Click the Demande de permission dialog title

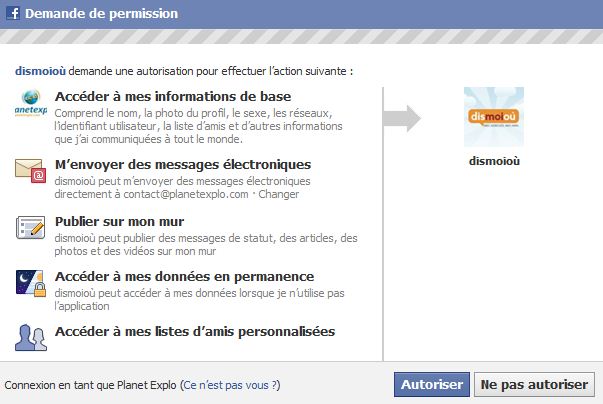coord(102,13)
